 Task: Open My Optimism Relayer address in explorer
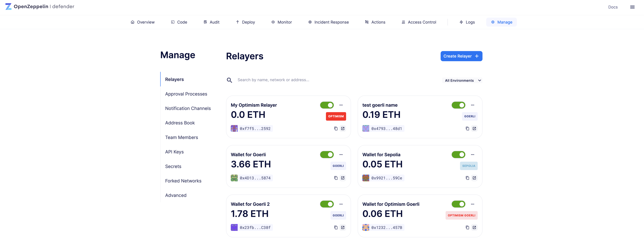point(343,129)
